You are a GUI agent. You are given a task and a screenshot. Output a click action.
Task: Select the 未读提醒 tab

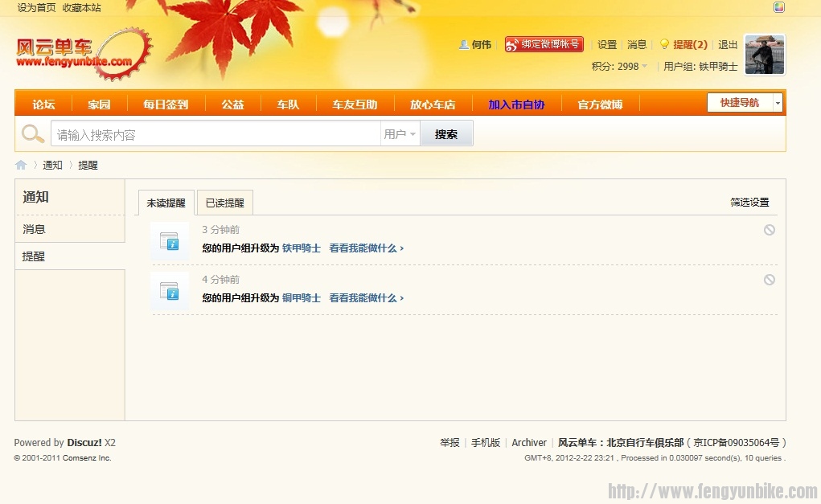[x=166, y=203]
